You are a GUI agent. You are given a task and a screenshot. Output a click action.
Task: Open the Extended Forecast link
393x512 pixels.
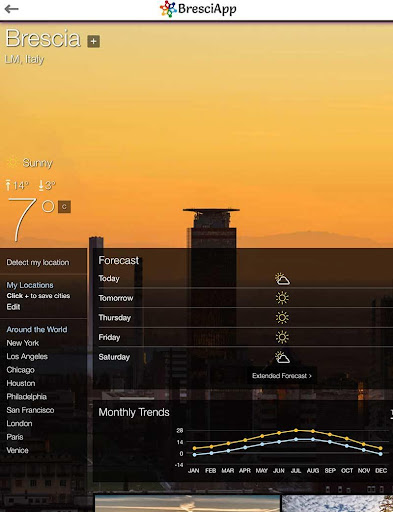(282, 376)
